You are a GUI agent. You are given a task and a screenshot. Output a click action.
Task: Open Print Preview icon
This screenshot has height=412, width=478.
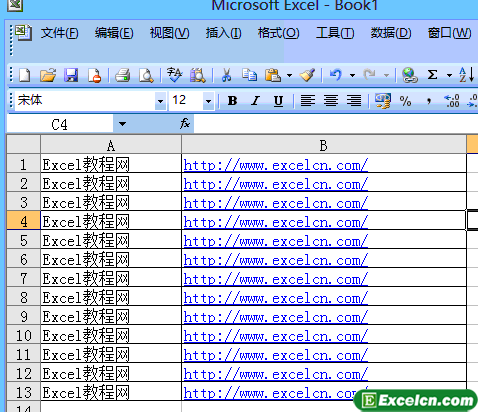146,75
